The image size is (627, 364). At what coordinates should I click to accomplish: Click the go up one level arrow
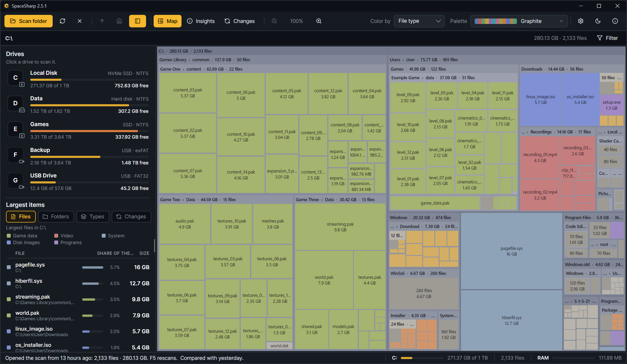(x=102, y=21)
